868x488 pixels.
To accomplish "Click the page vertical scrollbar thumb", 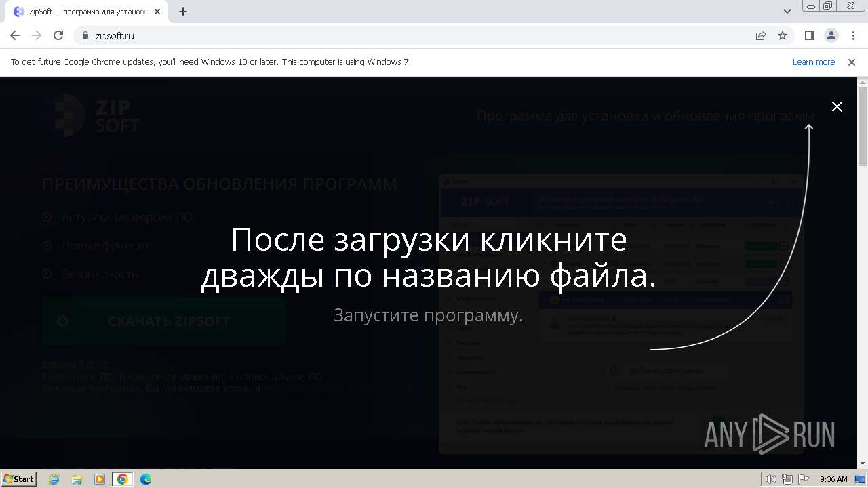I will pyautogui.click(x=863, y=126).
